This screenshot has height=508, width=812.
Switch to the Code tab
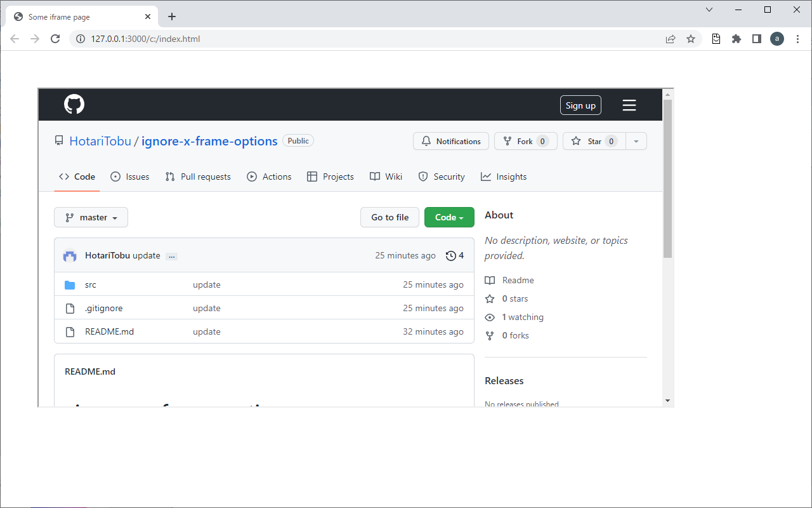tap(77, 177)
